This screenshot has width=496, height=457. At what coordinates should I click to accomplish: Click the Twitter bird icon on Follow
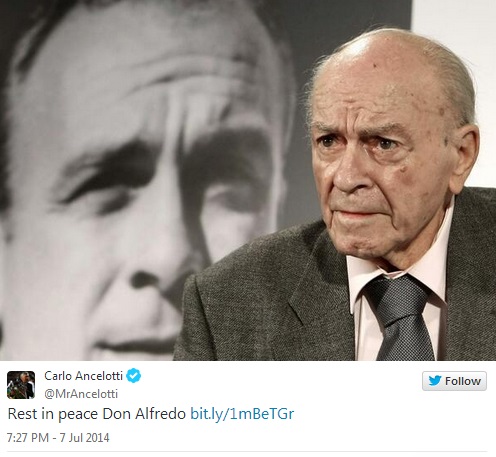coord(435,380)
